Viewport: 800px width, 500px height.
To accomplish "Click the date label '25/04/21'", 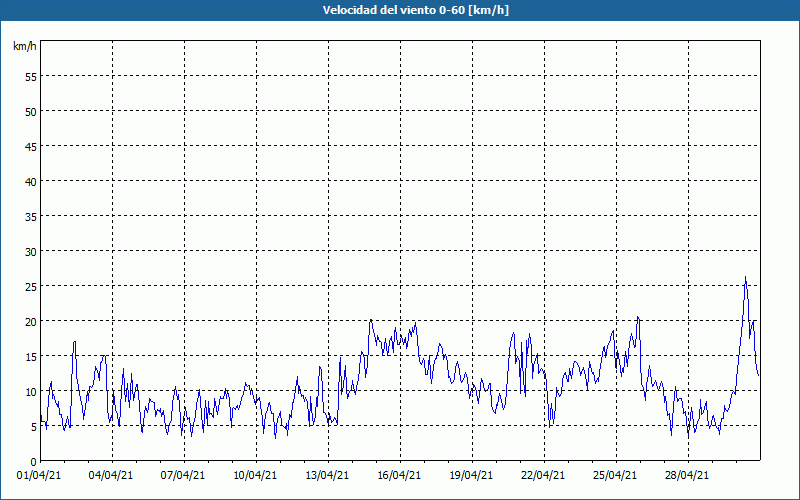I will pyautogui.click(x=615, y=475).
